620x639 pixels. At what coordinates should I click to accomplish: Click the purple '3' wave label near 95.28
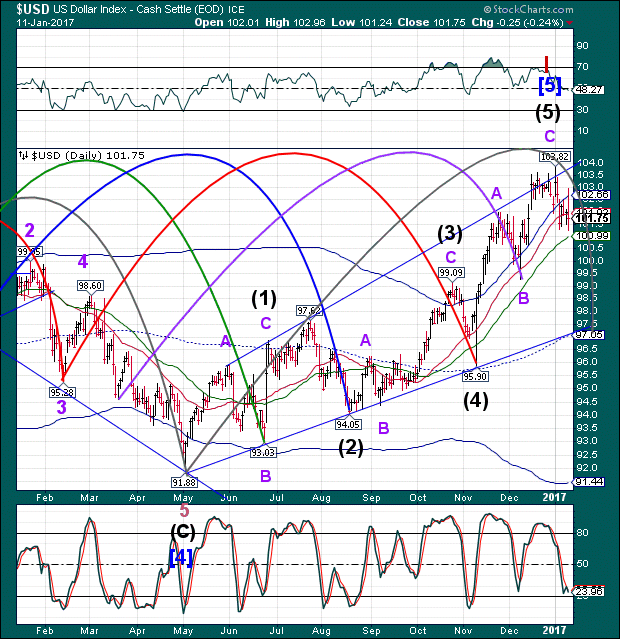(x=61, y=407)
